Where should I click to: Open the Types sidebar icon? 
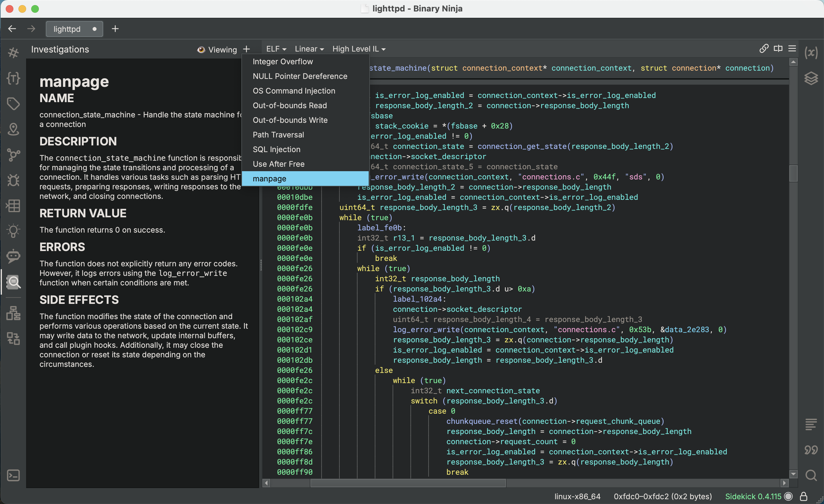pos(13,78)
